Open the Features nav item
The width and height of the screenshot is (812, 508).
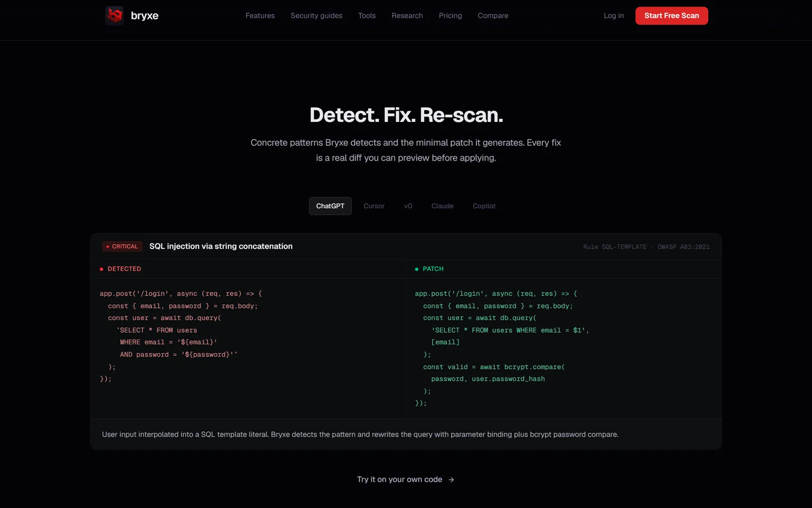[x=260, y=16]
